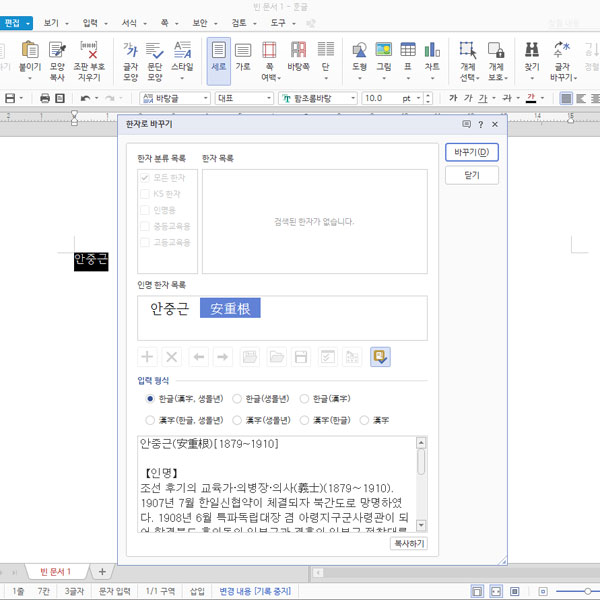Image resolution: width=600 pixels, height=600 pixels.
Task: Select the 漢字(한글, 생몰년) radio option
Action: click(x=150, y=420)
